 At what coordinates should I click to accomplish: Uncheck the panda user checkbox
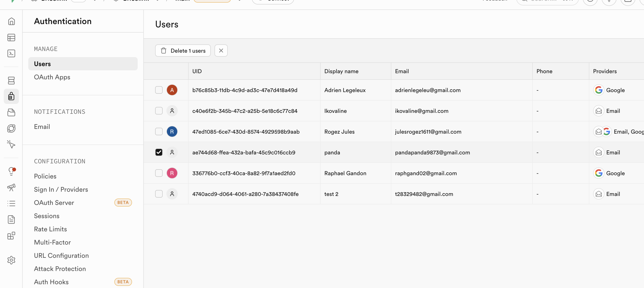[x=159, y=152]
